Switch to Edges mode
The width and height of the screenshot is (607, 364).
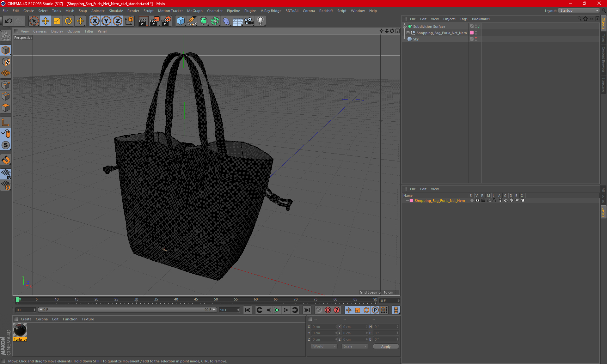6,96
